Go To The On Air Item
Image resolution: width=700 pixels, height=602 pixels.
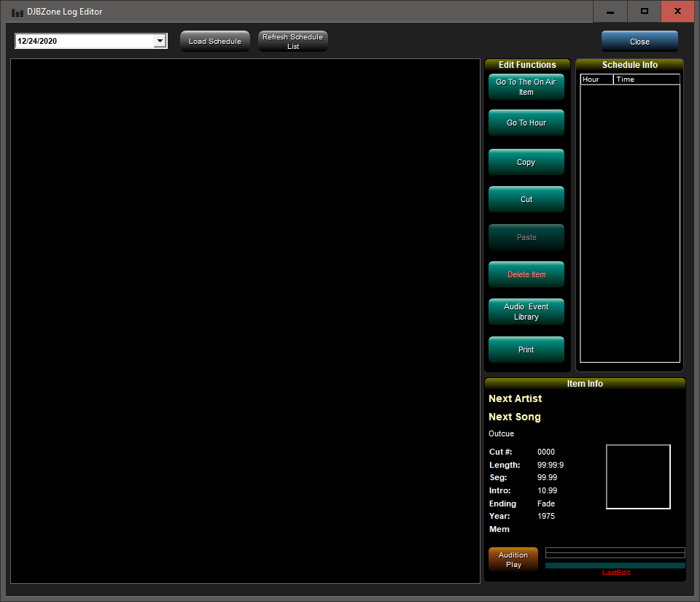coord(526,87)
